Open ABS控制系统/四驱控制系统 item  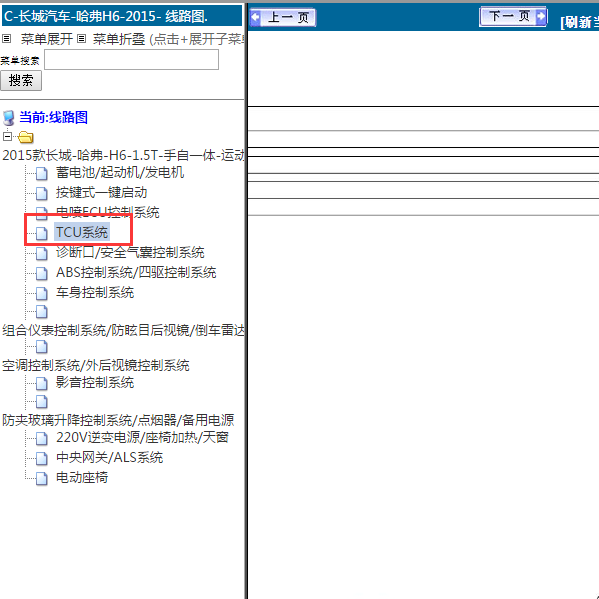coord(136,273)
